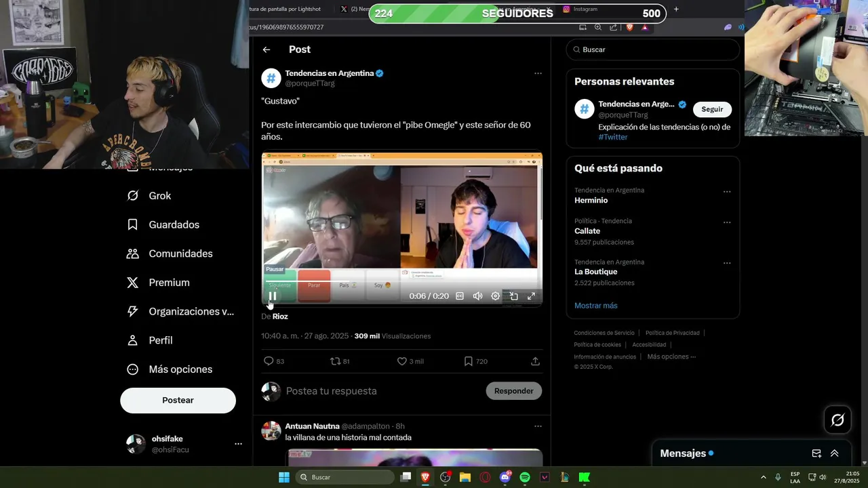Open the #Twitter hashtag link
This screenshot has height=488, width=868.
613,137
